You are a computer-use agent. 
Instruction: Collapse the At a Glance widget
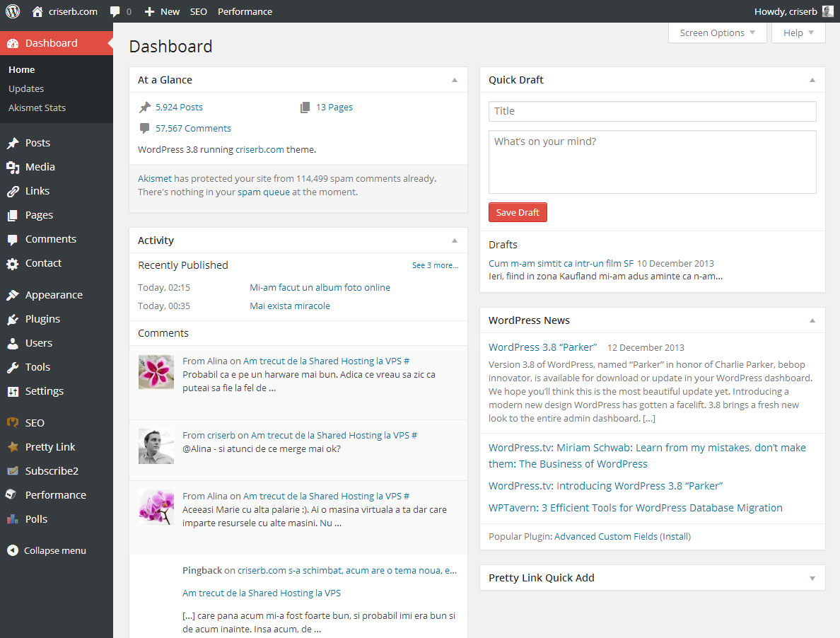point(454,80)
